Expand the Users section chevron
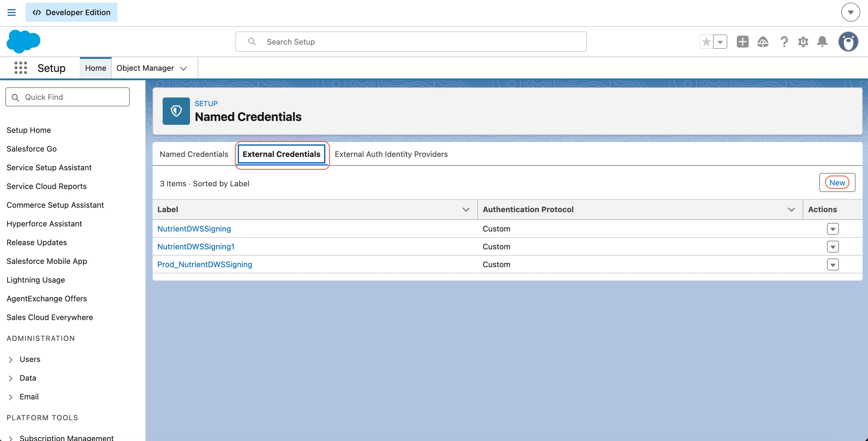868x441 pixels. coord(10,359)
